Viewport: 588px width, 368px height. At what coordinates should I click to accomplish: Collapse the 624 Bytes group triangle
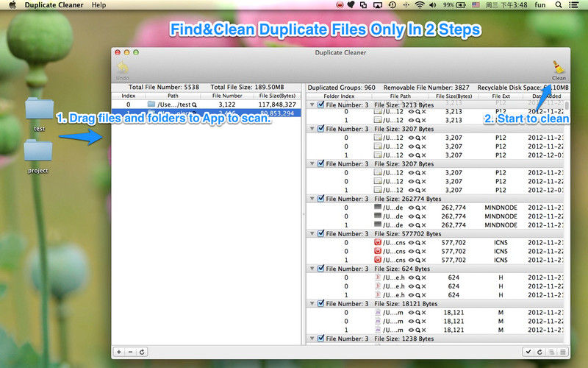point(312,269)
